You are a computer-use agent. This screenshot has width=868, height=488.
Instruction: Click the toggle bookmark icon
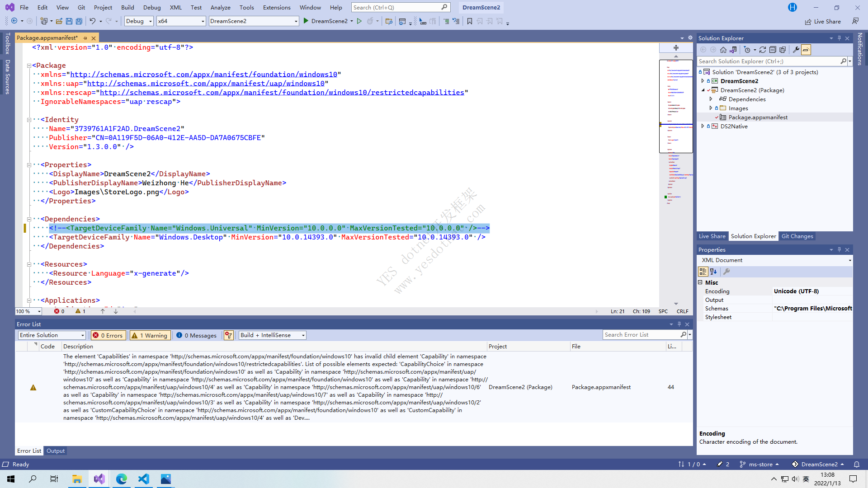click(x=470, y=21)
